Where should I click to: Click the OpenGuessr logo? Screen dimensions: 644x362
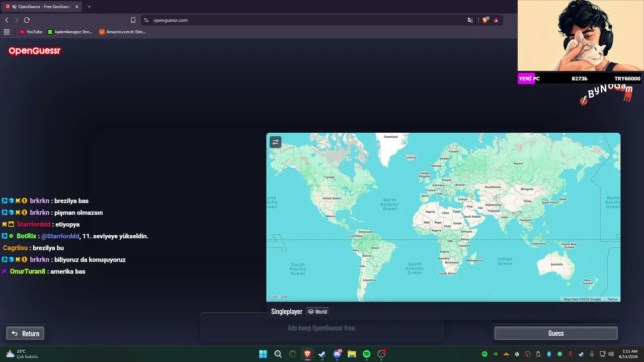pos(35,51)
